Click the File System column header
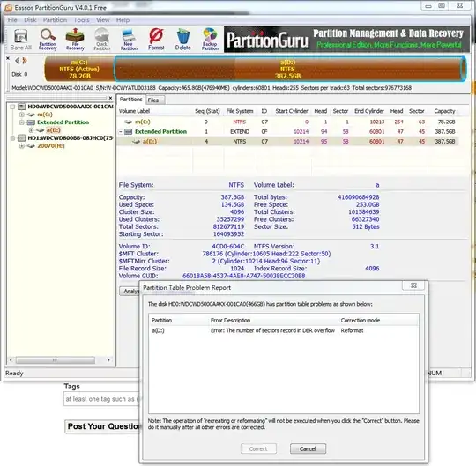The width and height of the screenshot is (476, 466). click(240, 111)
